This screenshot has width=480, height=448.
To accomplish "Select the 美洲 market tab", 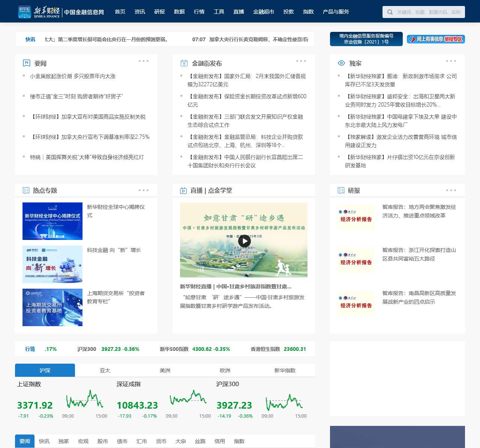I will (165, 370).
